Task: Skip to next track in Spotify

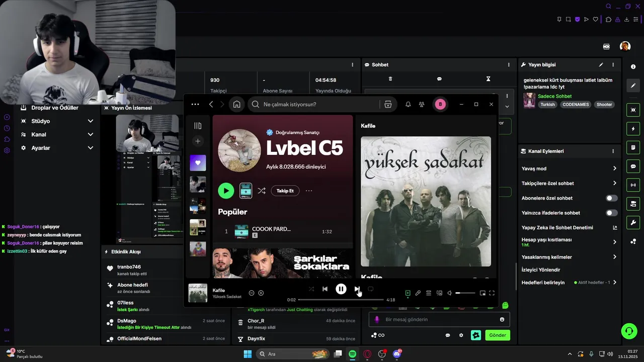Action: point(357,289)
